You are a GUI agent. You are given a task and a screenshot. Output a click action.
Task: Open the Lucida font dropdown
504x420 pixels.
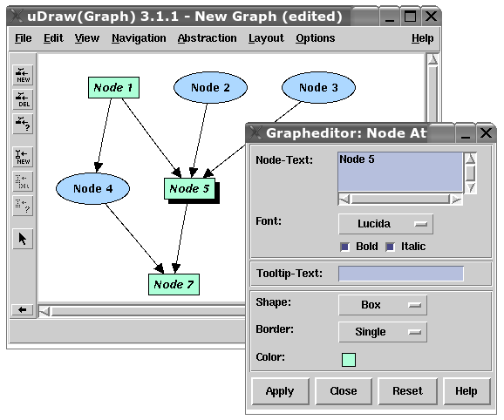385,224
